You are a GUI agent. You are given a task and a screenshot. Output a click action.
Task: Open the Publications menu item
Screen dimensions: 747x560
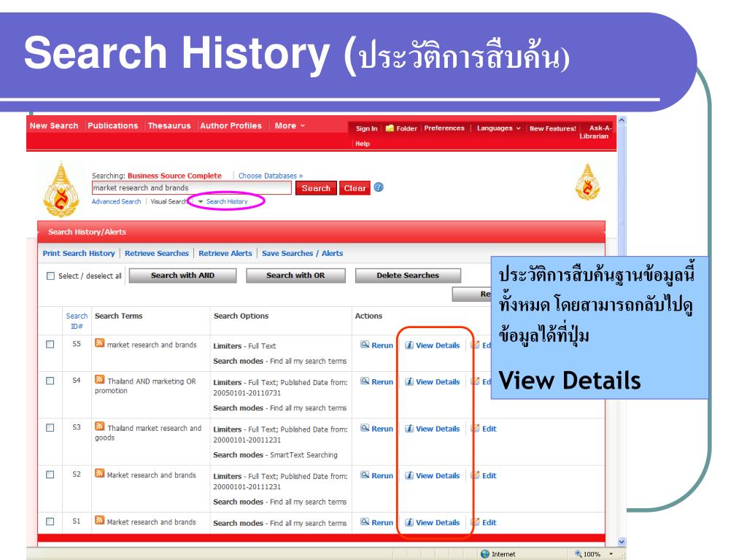tap(113, 125)
